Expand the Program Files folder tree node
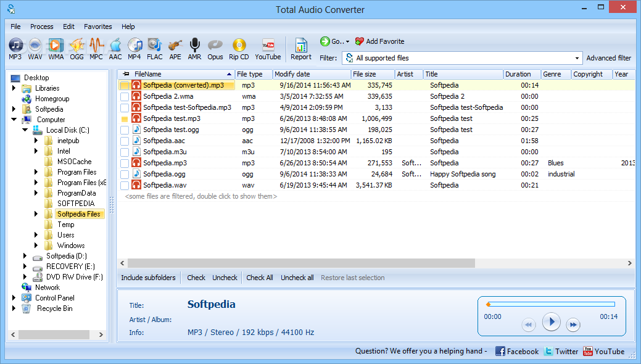Screen dimensions: 641x364 [x=36, y=172]
